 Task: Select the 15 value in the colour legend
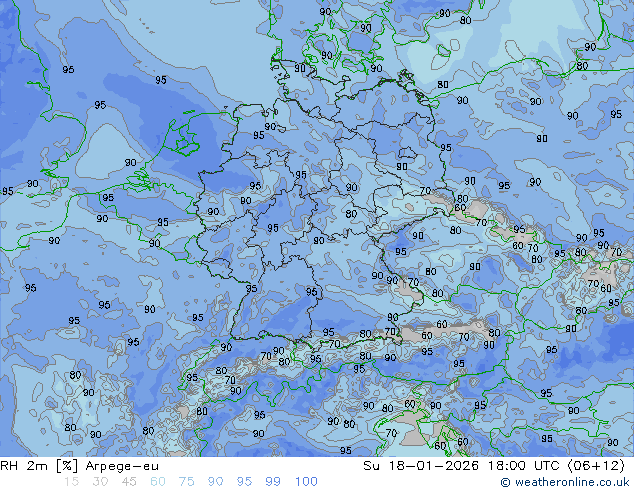(x=71, y=482)
